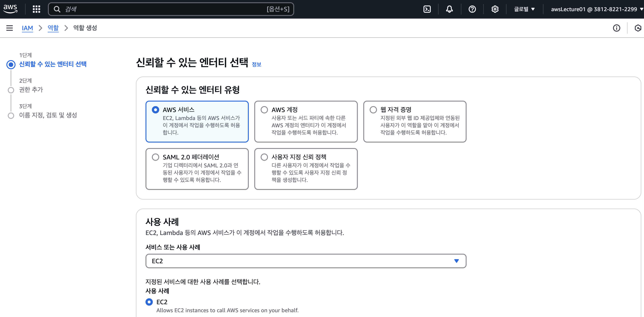The height and width of the screenshot is (317, 644).
Task: Click the IAM breadcrumb link
Action: pos(28,28)
